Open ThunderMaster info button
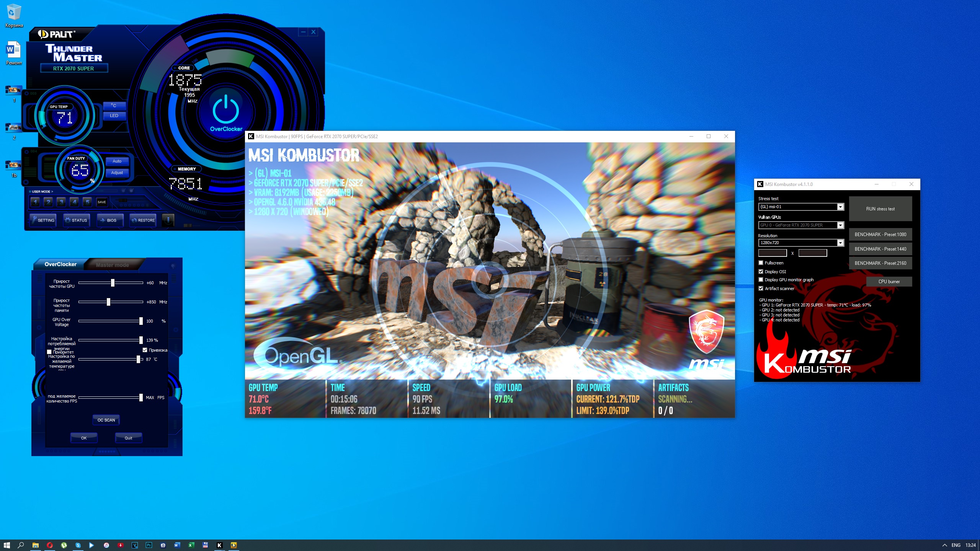Image resolution: width=980 pixels, height=551 pixels. pos(168,220)
